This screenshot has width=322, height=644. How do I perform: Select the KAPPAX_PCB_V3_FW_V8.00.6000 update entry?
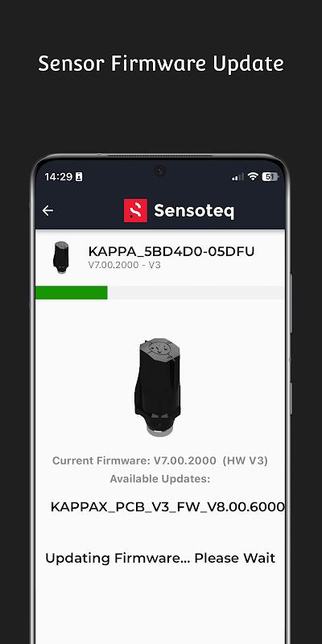167,507
